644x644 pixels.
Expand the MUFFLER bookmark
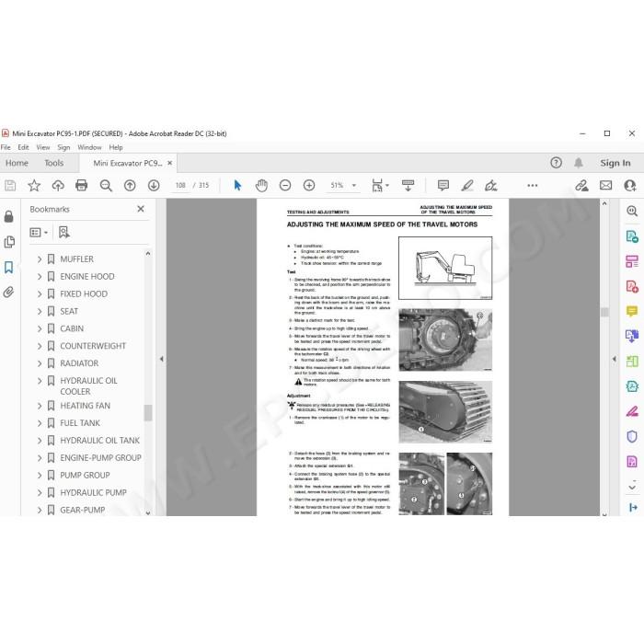[x=40, y=259]
